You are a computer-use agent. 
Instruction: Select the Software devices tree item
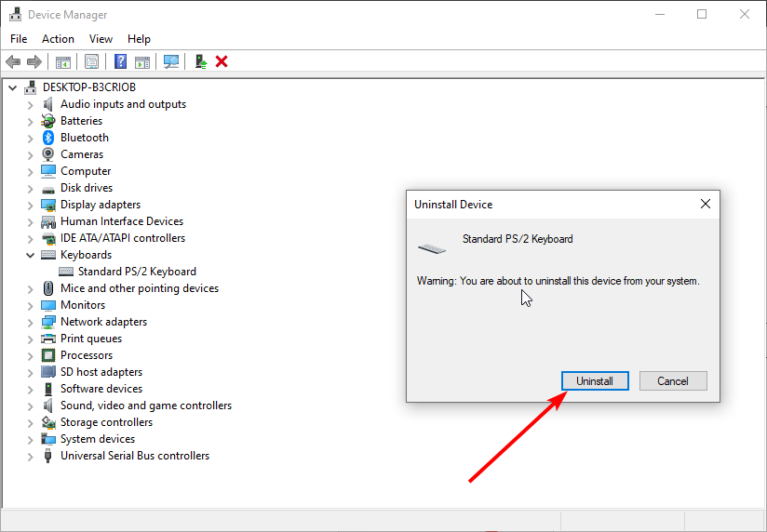[x=101, y=388]
